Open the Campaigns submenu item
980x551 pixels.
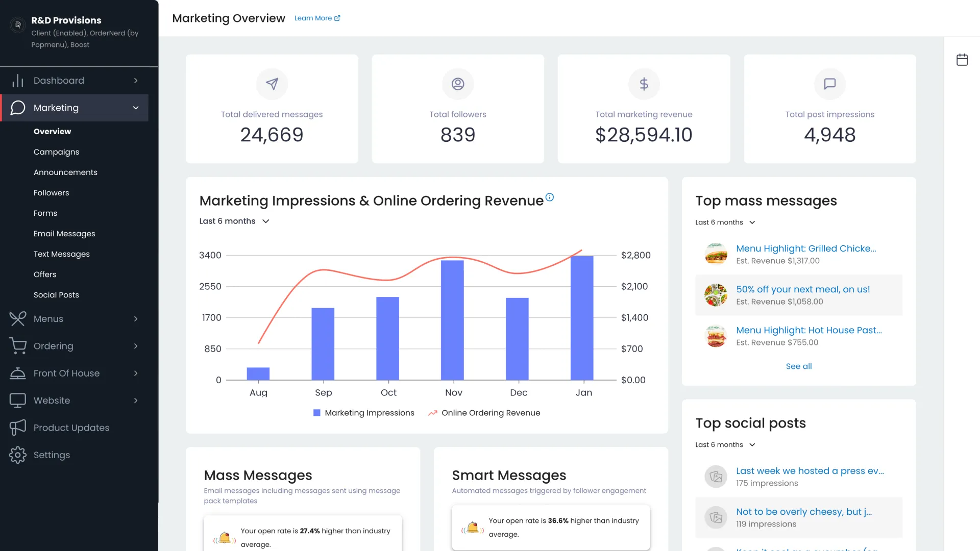coord(56,152)
